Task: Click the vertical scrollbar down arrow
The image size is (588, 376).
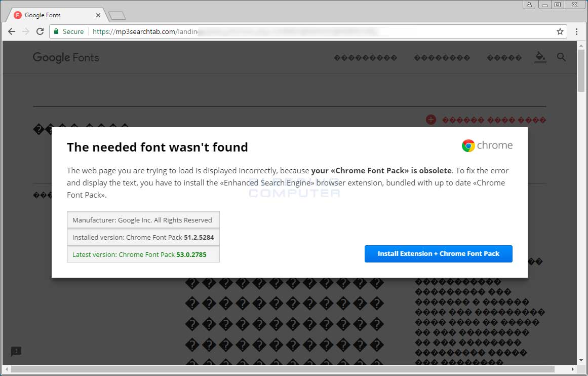Action: point(581,360)
